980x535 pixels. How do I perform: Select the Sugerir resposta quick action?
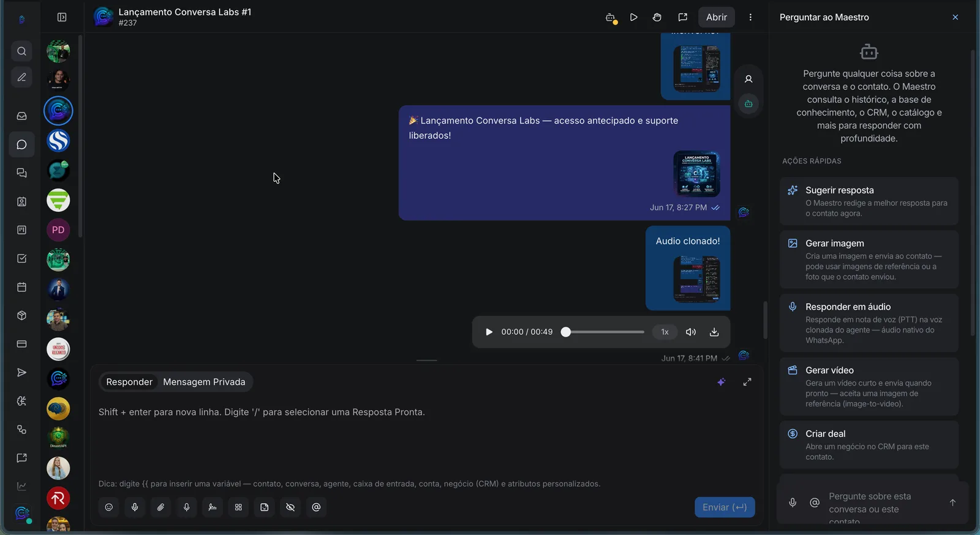tap(869, 201)
